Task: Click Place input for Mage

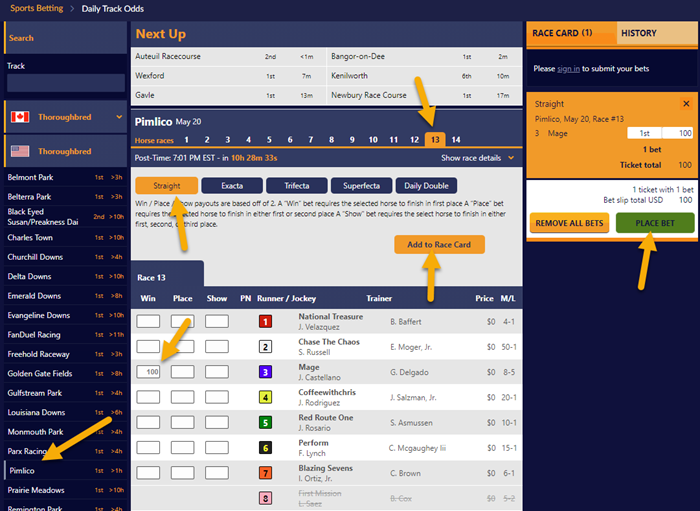Action: 183,372
